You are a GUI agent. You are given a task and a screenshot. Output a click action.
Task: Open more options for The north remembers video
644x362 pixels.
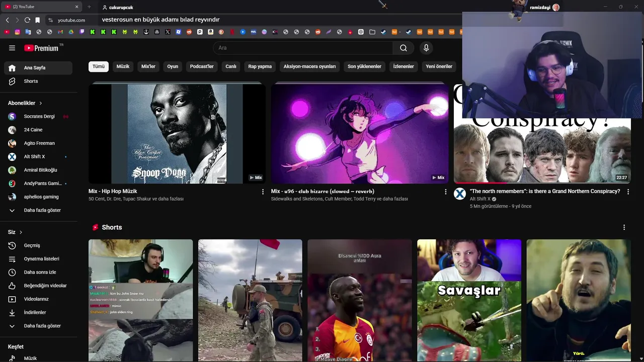[628, 192]
